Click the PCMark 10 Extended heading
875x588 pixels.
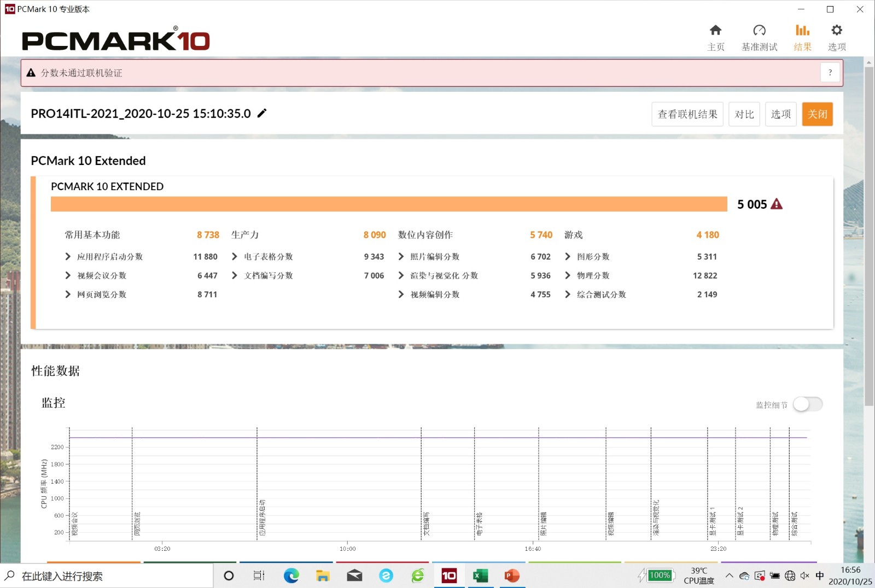click(88, 161)
